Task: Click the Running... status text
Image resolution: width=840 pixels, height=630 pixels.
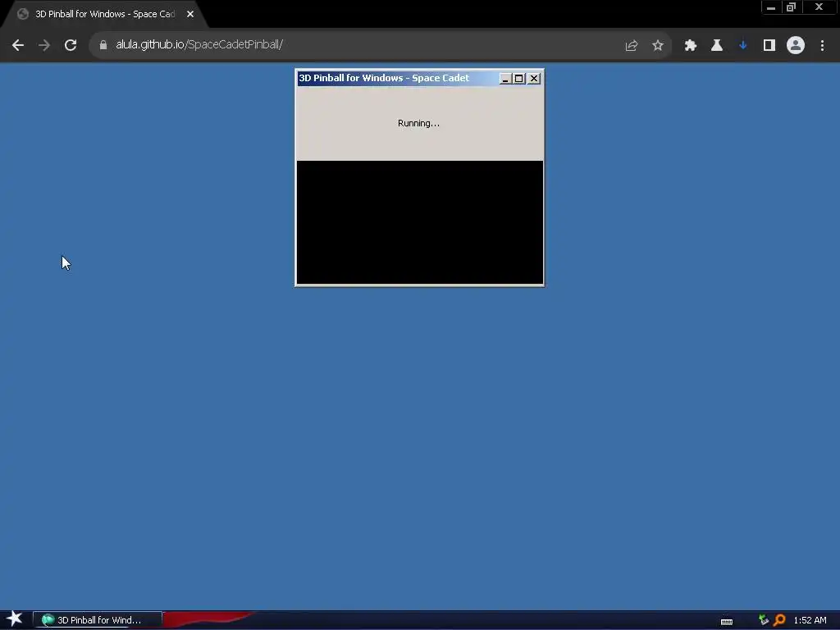Action: pos(418,123)
